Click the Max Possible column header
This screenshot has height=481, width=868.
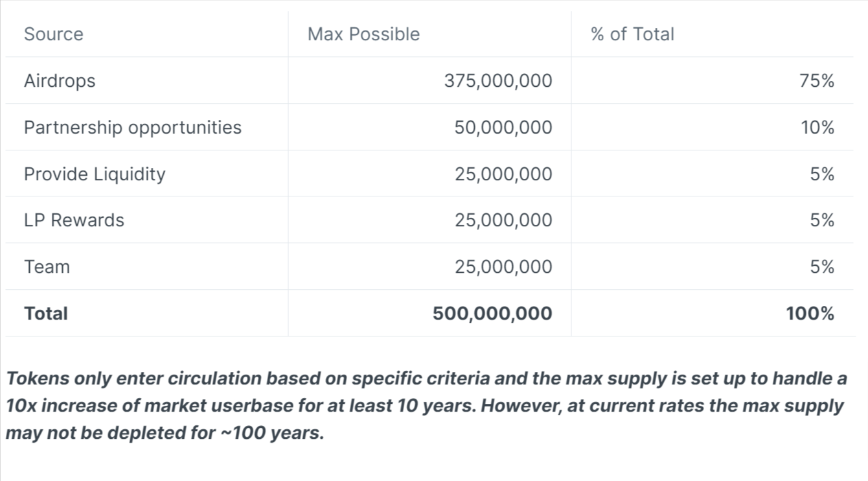coord(363,34)
